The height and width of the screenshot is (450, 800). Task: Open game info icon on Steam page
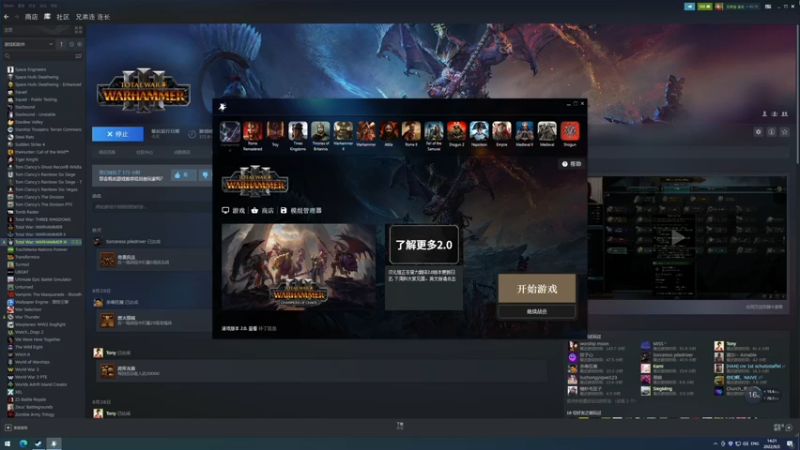coord(771,132)
